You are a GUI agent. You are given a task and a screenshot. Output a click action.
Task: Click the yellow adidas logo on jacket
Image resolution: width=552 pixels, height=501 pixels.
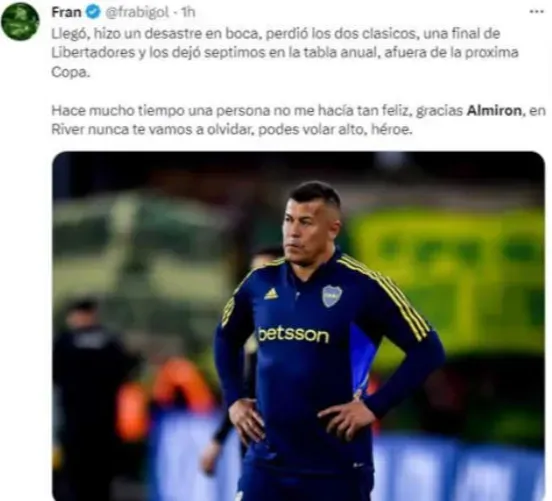click(271, 293)
